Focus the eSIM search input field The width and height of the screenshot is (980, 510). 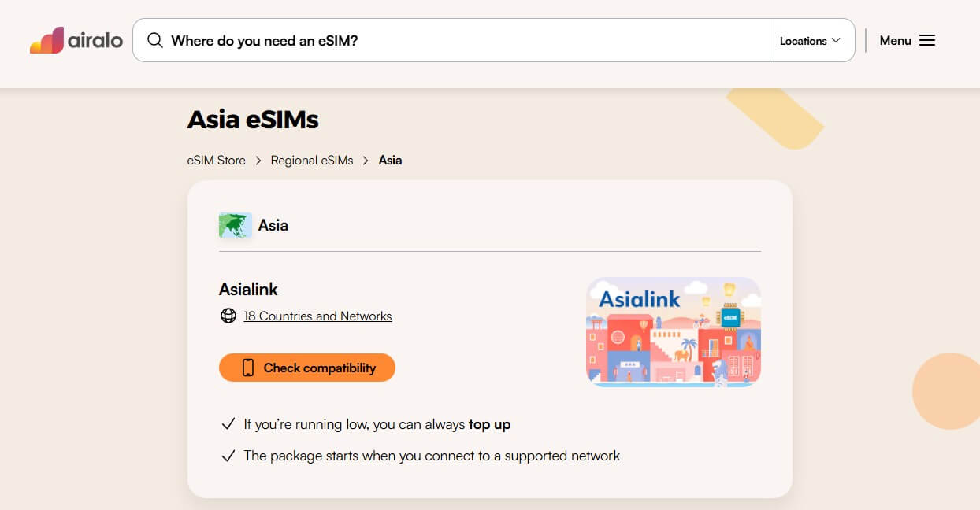465,40
